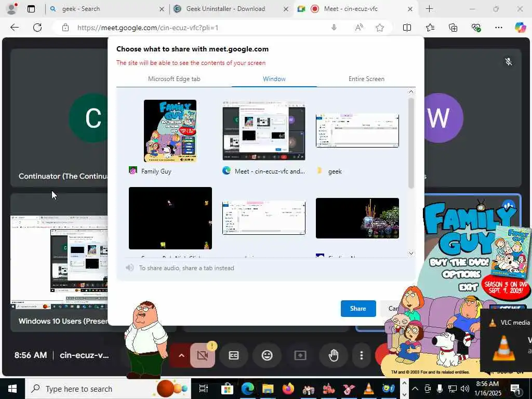Click the share dialog vertical scrollbar thumb
Viewport: 532px width, 399px height.
(411, 143)
